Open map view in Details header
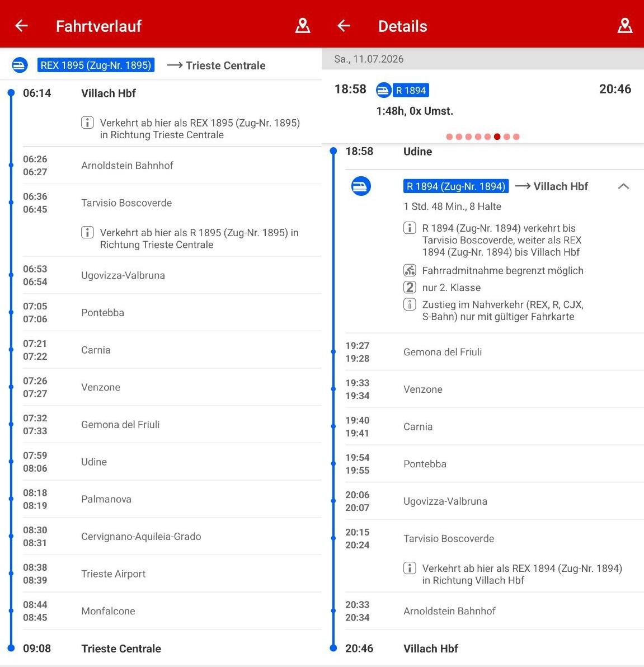This screenshot has height=667, width=644. point(624,26)
